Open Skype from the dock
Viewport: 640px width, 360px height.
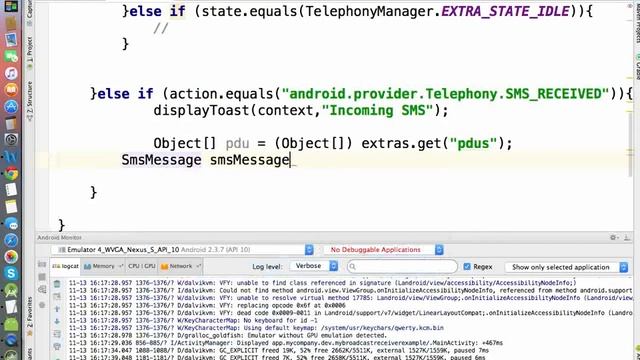pos(11,273)
